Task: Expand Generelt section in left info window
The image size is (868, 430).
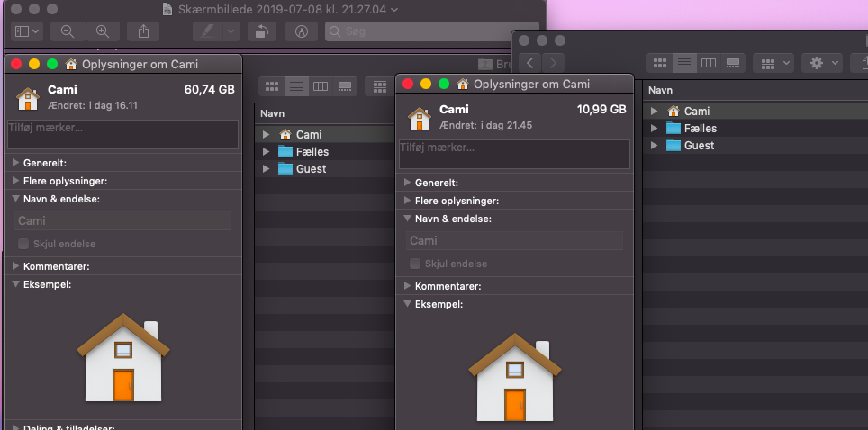Action: coord(15,163)
